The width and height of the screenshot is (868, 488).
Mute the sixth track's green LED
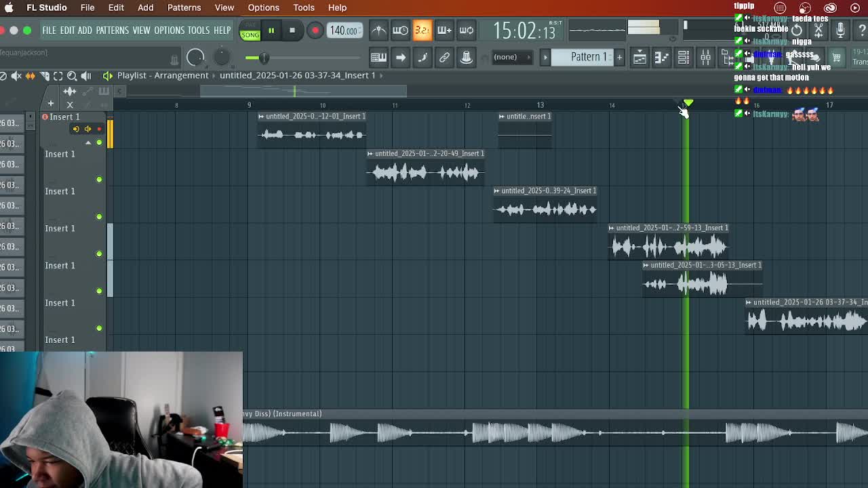click(x=99, y=329)
